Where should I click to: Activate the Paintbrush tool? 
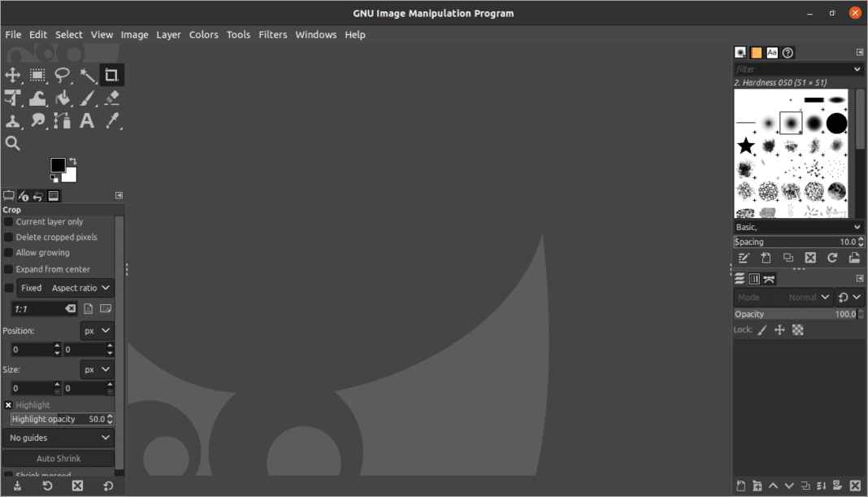pos(88,98)
